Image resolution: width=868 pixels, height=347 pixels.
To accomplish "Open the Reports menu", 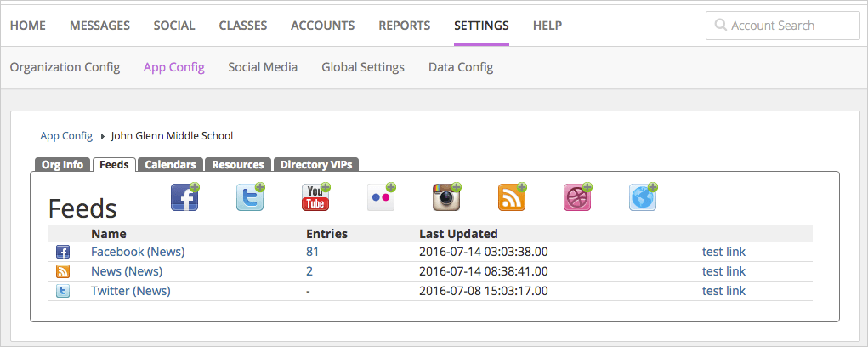I will pyautogui.click(x=404, y=26).
